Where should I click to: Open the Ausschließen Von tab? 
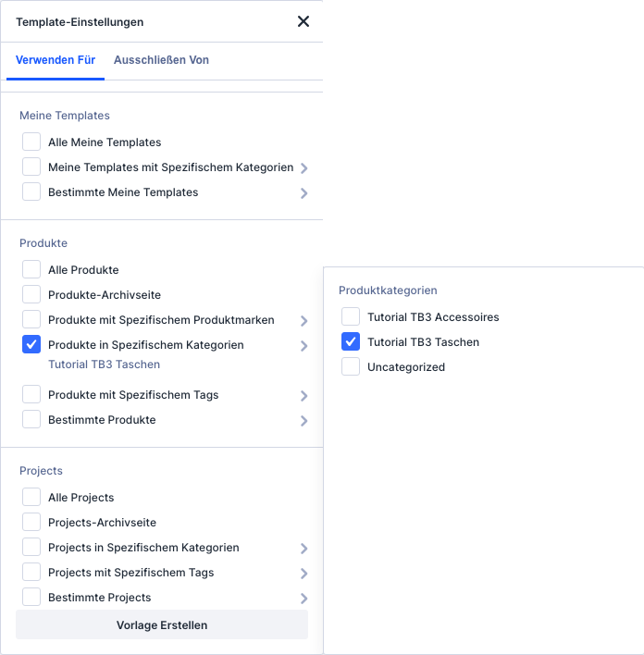coord(161,60)
